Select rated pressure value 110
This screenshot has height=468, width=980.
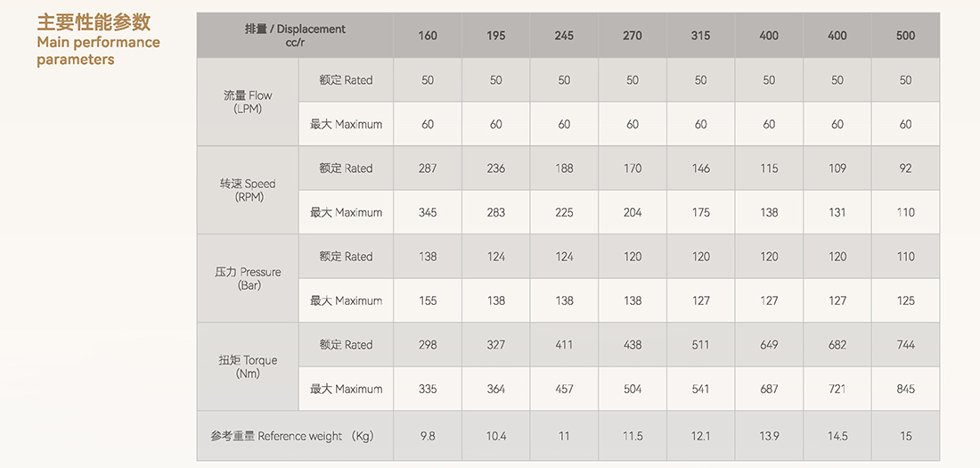click(906, 257)
